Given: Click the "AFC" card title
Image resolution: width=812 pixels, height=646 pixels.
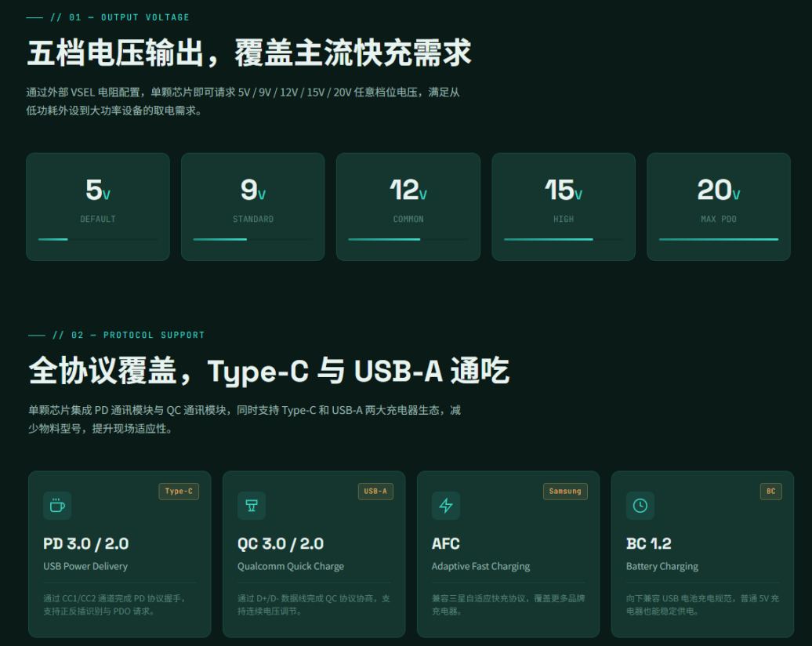Looking at the screenshot, I should pos(445,544).
